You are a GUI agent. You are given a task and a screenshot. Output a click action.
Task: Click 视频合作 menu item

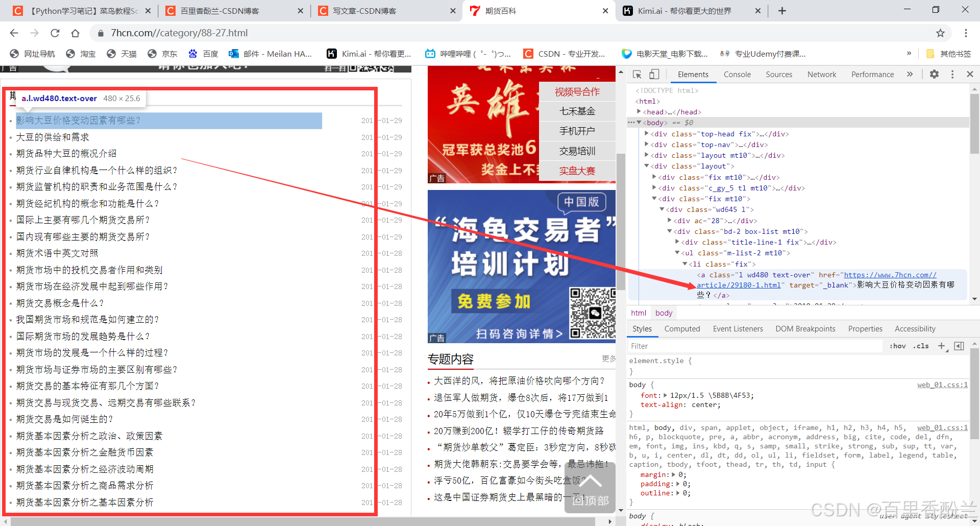[x=577, y=92]
